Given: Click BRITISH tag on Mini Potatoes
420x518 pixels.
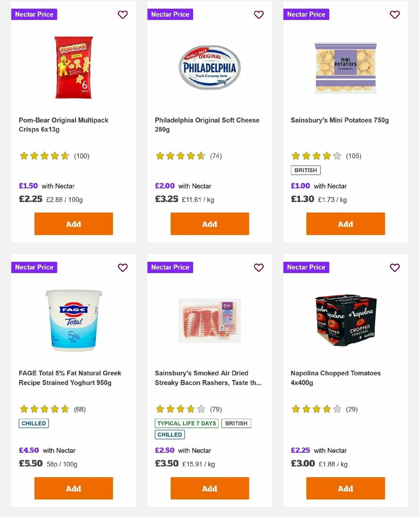Looking at the screenshot, I should tap(306, 170).
